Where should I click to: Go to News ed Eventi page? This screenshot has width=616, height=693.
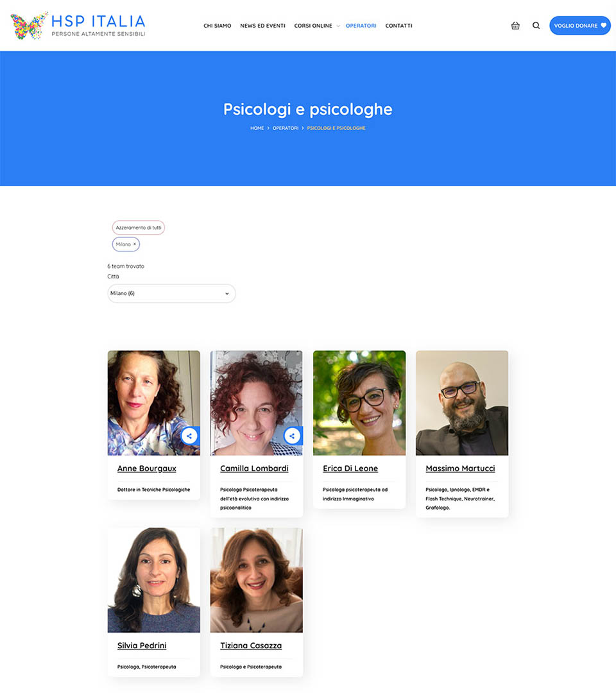262,26
